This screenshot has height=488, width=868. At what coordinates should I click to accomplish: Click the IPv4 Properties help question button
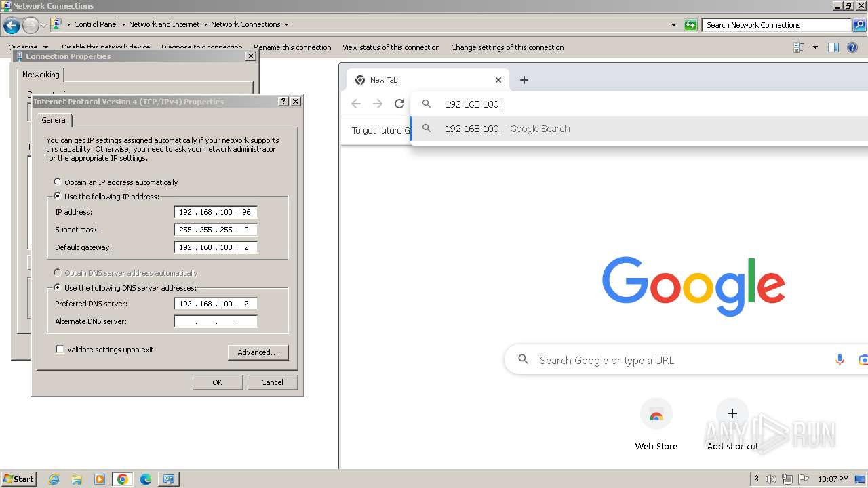[283, 102]
